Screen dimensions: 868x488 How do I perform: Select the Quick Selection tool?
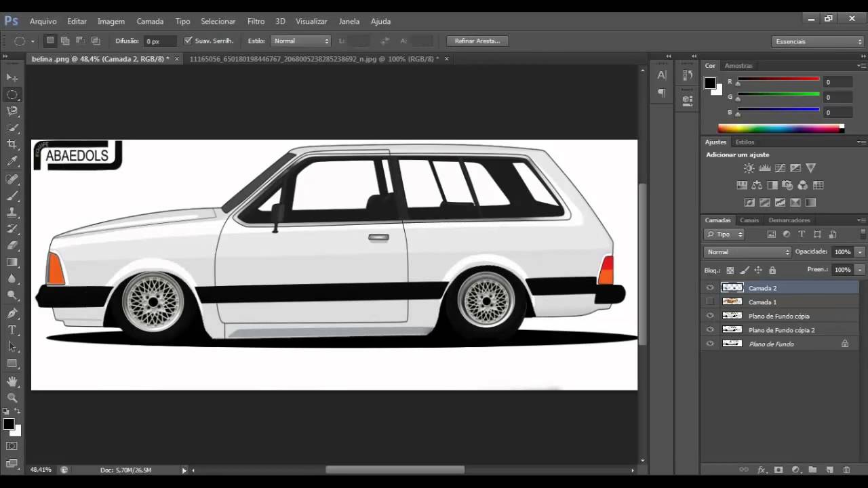pyautogui.click(x=12, y=127)
